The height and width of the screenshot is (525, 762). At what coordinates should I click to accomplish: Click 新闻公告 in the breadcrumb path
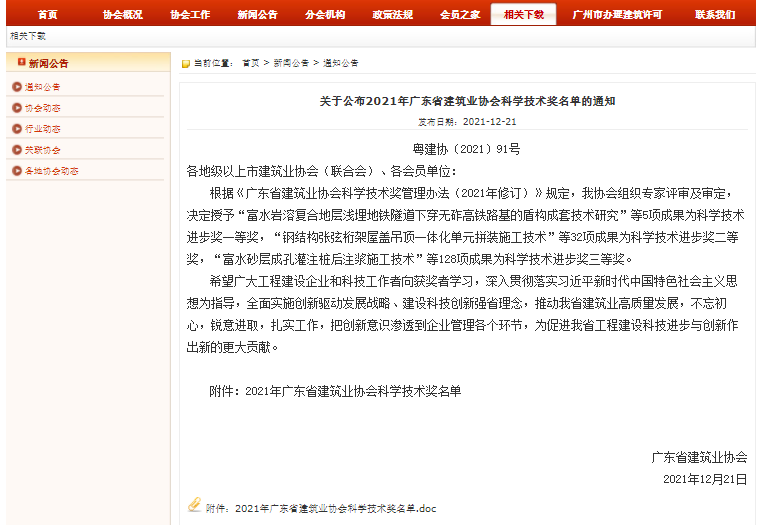click(x=291, y=63)
